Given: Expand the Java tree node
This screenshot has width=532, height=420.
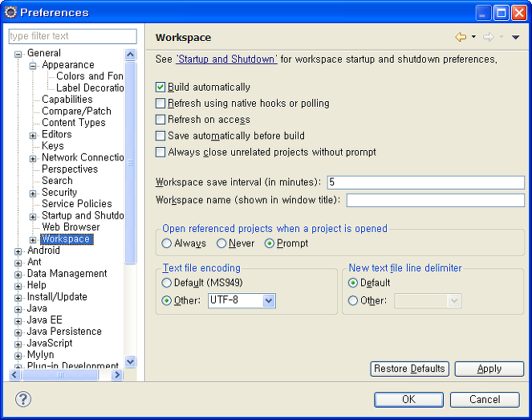Looking at the screenshot, I should click(18, 310).
